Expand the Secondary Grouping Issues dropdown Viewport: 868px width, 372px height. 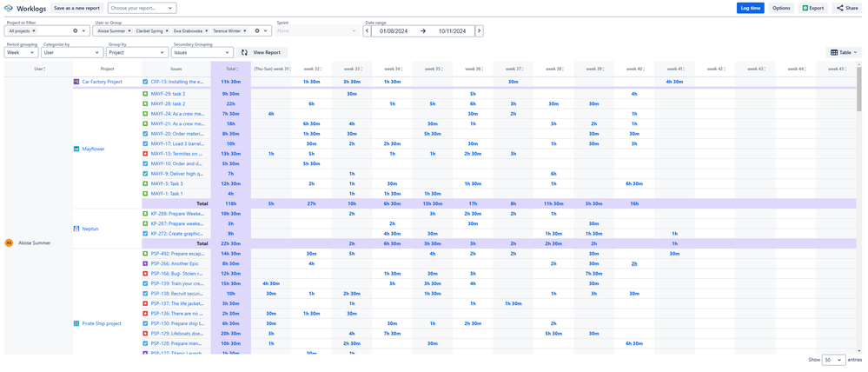coord(202,53)
